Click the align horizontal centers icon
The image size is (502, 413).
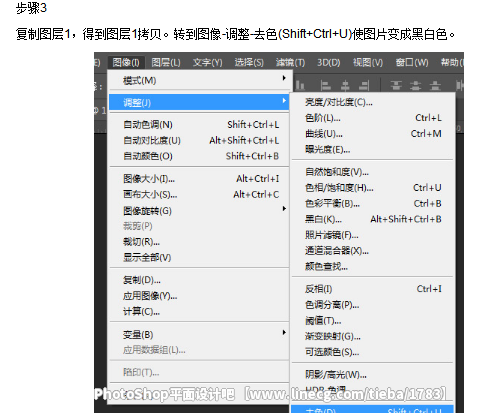pos(345,85)
